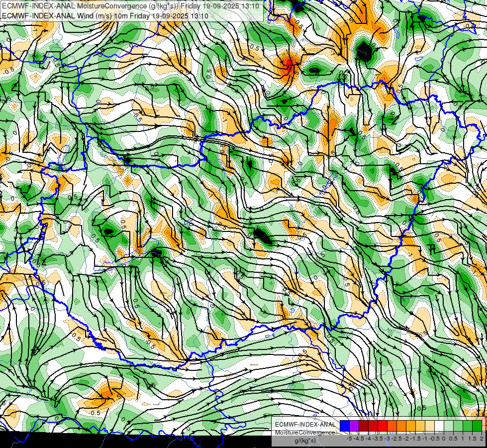Click legend label ECMWF-INDEX-ANAL
487x448 pixels.
point(305,425)
